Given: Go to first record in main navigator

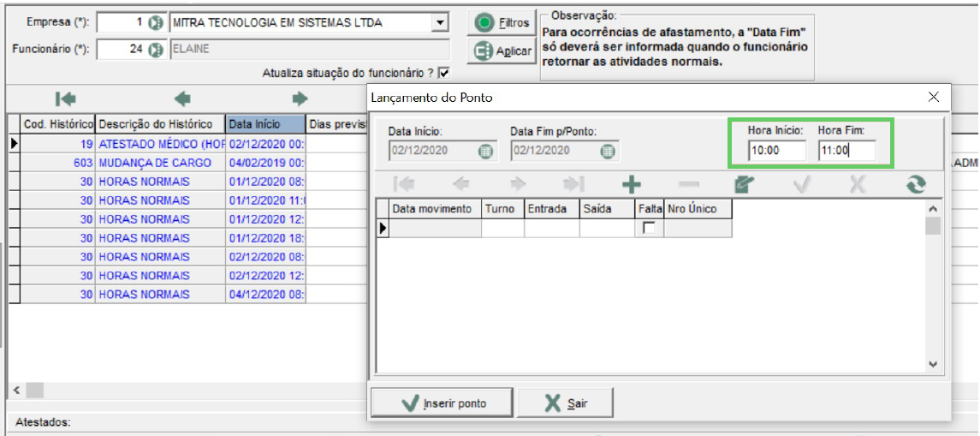Looking at the screenshot, I should tap(66, 99).
